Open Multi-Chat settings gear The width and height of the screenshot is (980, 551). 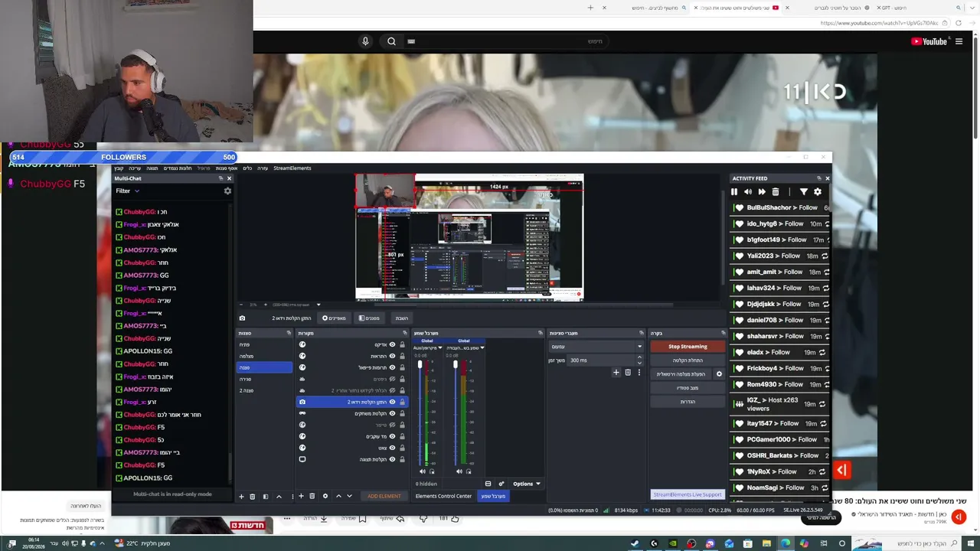pos(227,191)
